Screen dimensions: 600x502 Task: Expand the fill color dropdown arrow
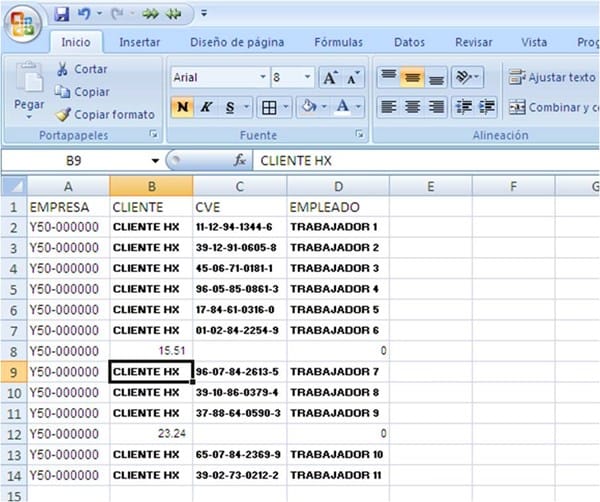[324, 107]
